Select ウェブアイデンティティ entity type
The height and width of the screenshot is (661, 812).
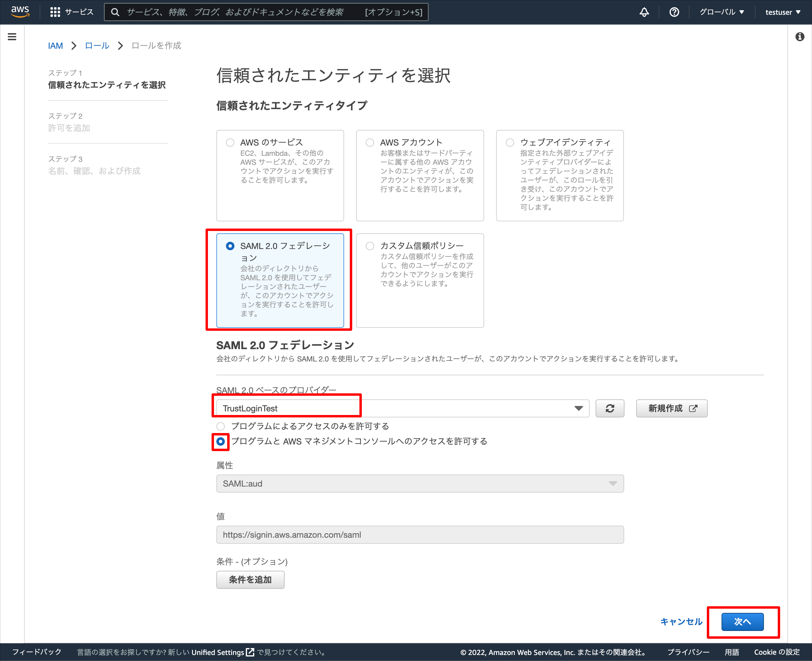pos(560,176)
